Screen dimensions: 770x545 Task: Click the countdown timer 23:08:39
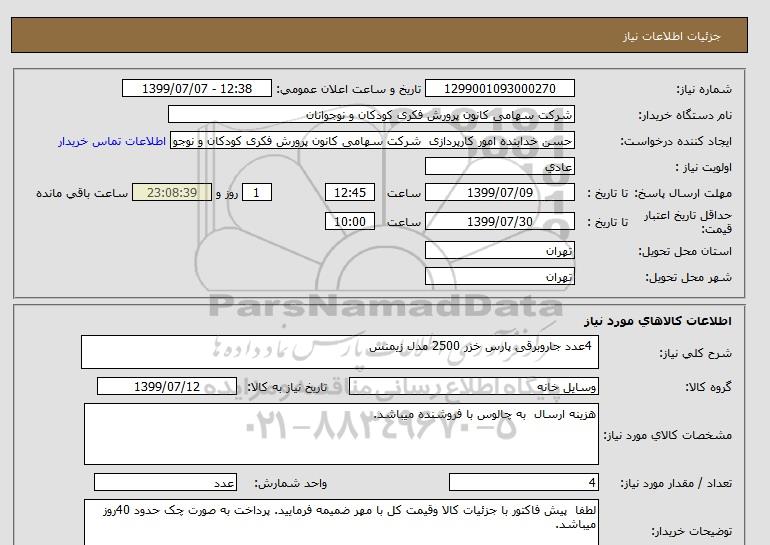(172, 192)
